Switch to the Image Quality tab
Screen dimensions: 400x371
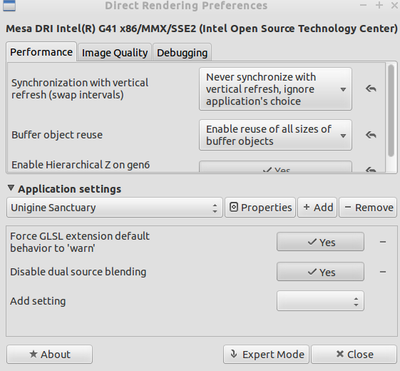(x=115, y=53)
